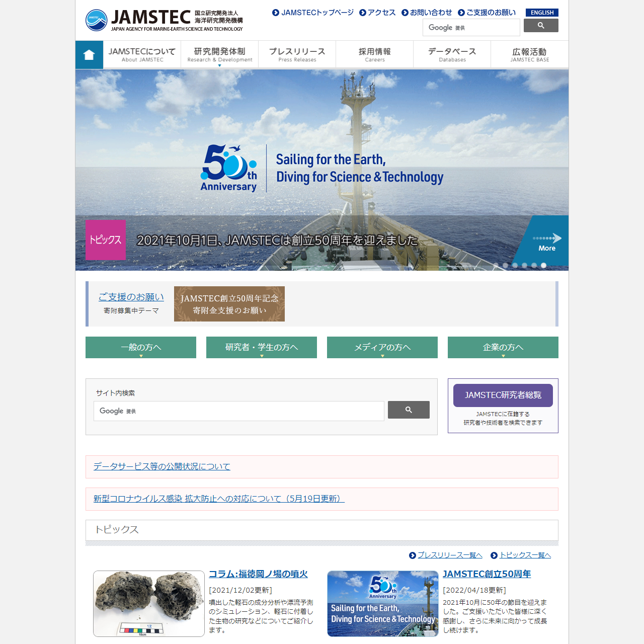This screenshot has height=644, width=644.
Task: Open the 新型コロナウイルス感染 拡大防止 notice link
Action: [x=219, y=499]
